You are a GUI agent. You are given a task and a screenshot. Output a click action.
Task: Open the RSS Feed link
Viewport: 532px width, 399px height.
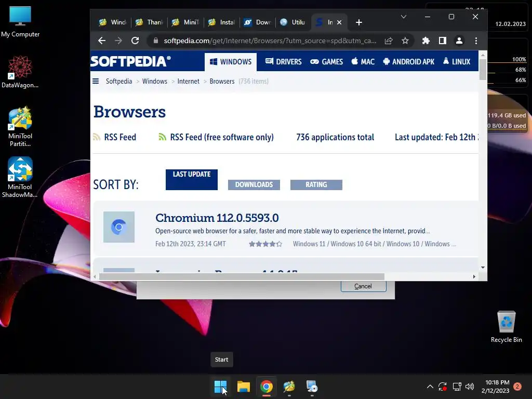[115, 137]
